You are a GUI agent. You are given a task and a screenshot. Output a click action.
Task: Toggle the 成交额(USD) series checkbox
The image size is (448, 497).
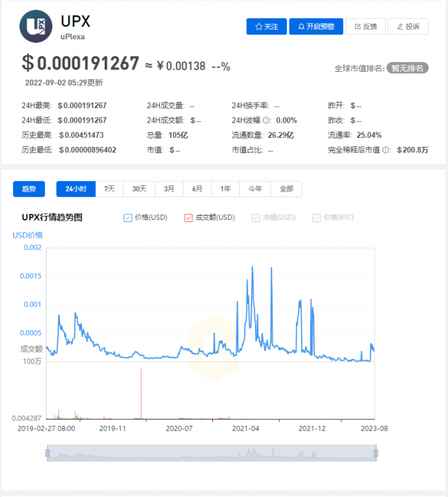tap(188, 218)
